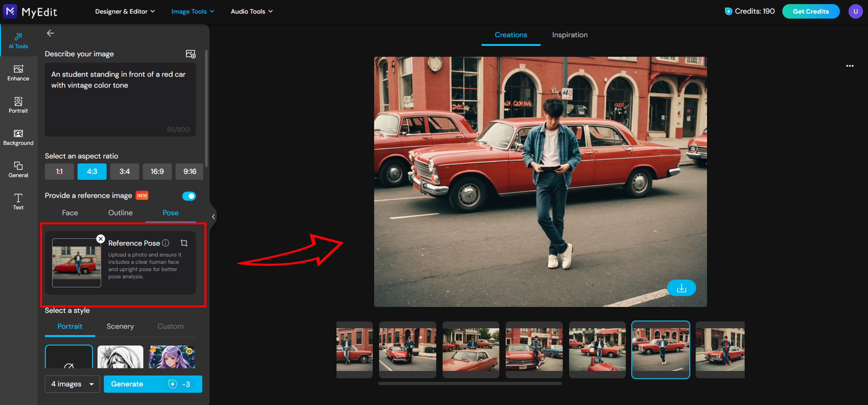Download the generated image
The image size is (868, 405).
pyautogui.click(x=681, y=288)
